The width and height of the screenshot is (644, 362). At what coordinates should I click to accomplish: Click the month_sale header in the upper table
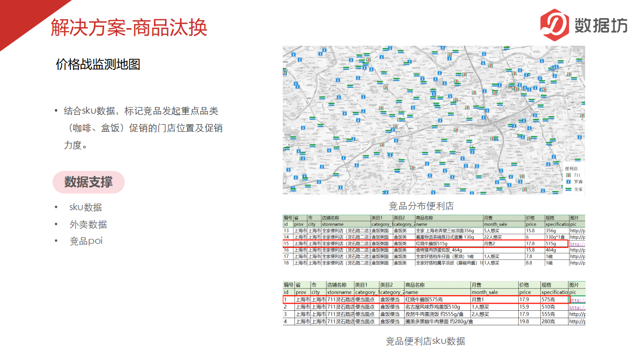point(504,224)
